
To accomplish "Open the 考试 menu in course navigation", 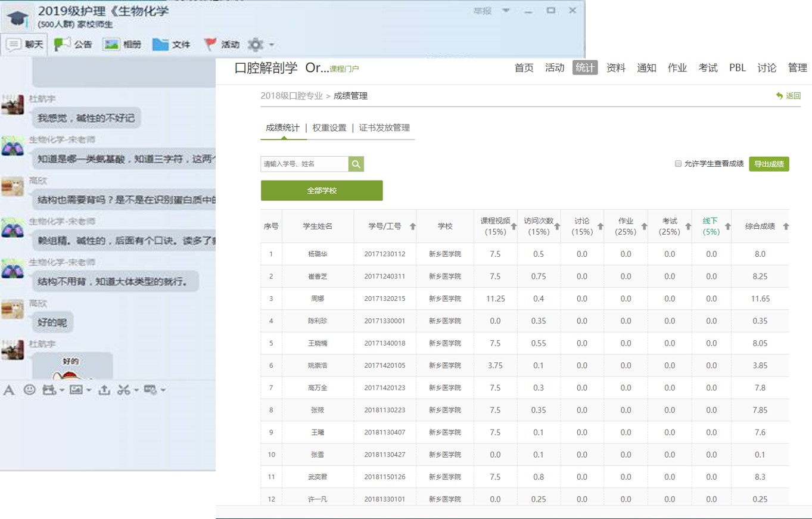I will 708,68.
